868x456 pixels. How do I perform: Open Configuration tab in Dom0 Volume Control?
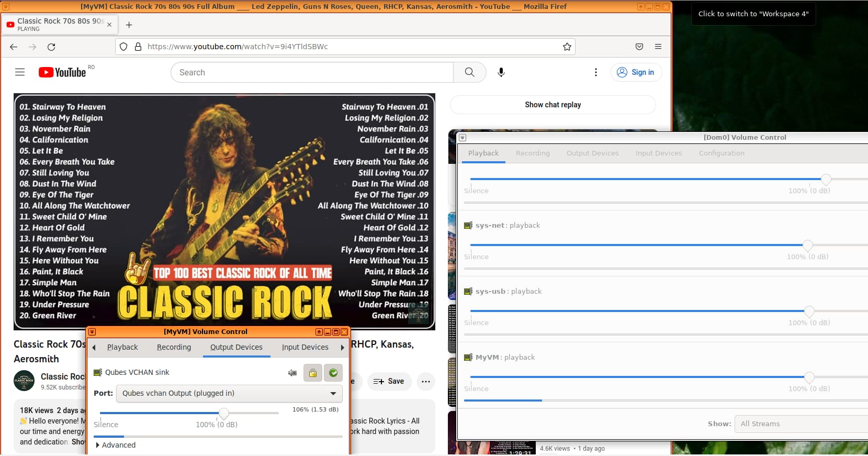[722, 153]
